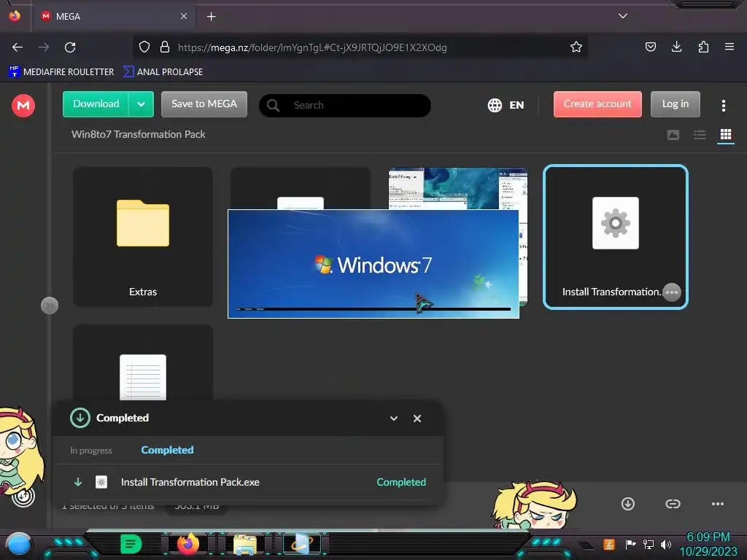Collapse the transfers panel with the chevron

pyautogui.click(x=393, y=419)
